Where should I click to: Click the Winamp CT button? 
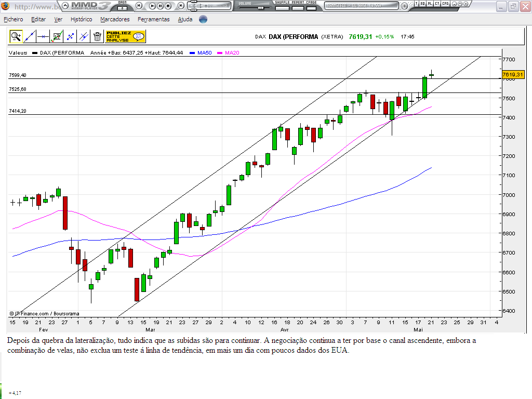(437, 4)
